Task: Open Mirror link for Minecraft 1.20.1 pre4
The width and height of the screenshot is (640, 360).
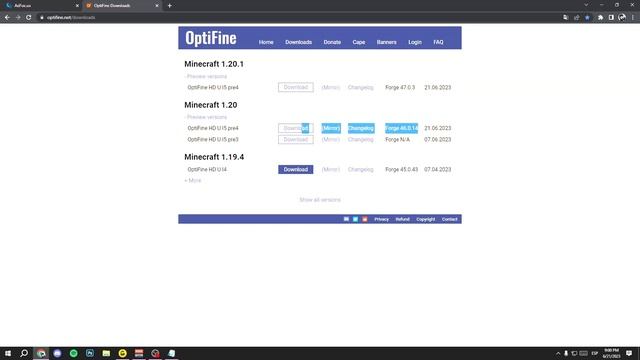Action: click(331, 87)
